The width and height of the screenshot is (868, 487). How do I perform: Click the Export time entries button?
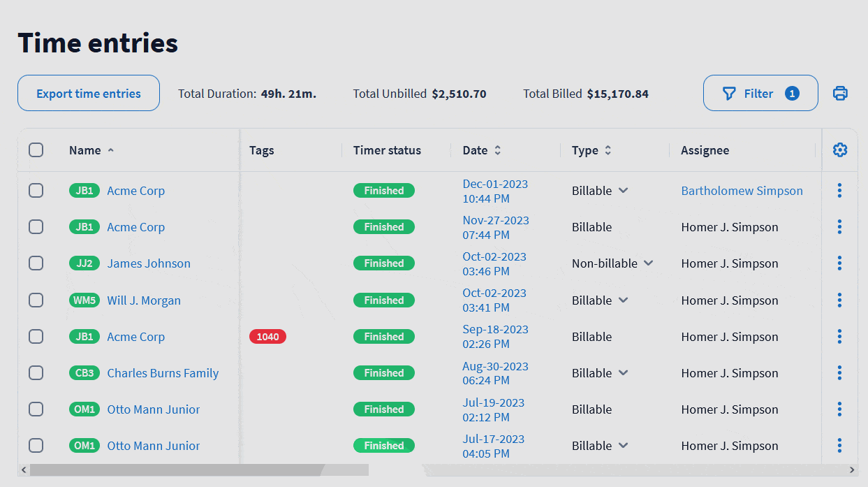tap(88, 92)
